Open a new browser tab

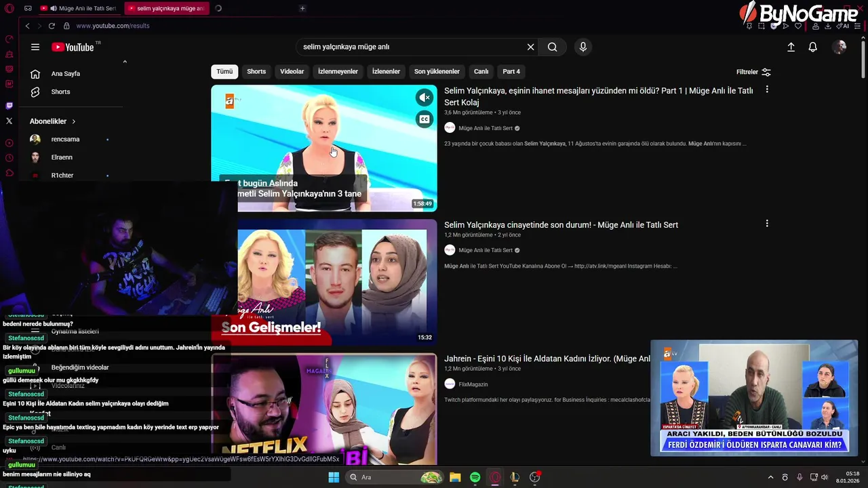point(302,9)
